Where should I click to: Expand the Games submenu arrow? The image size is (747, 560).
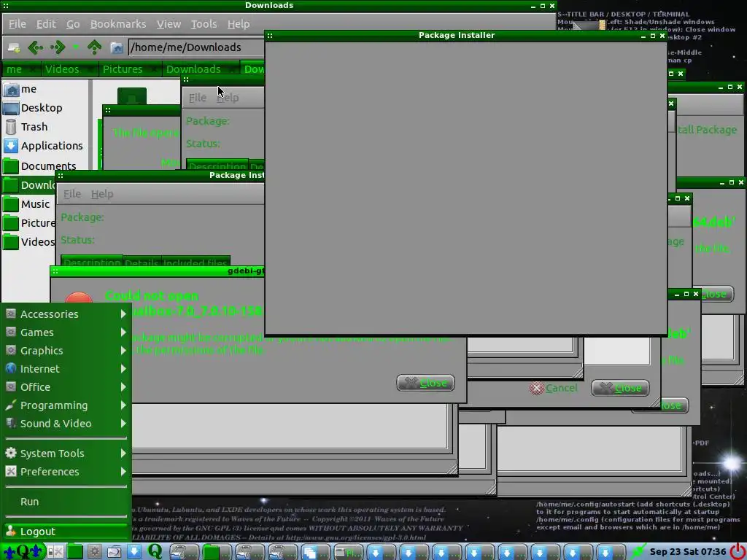(x=123, y=332)
